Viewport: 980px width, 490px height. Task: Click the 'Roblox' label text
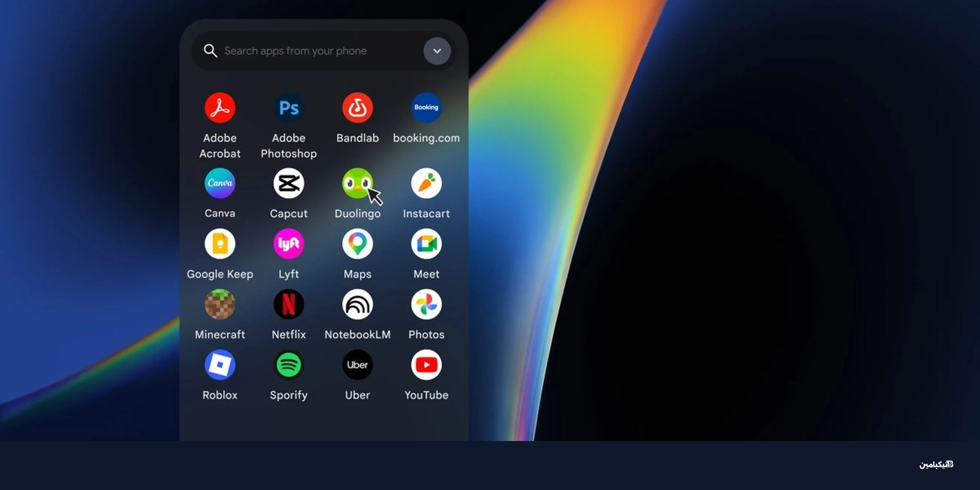220,395
